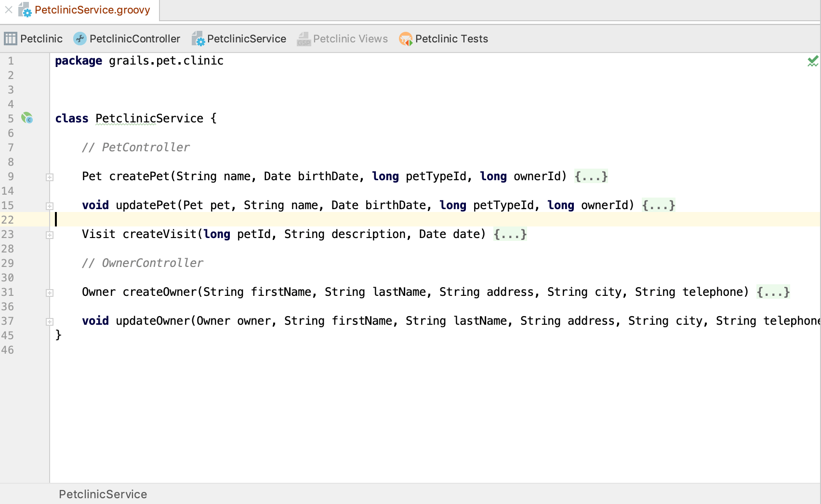Select the Petclinic domain class icon in toolbar

pyautogui.click(x=10, y=39)
